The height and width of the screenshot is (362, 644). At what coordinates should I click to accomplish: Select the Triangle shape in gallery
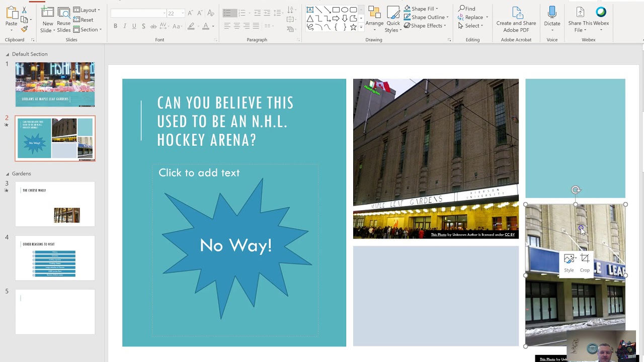point(310,18)
